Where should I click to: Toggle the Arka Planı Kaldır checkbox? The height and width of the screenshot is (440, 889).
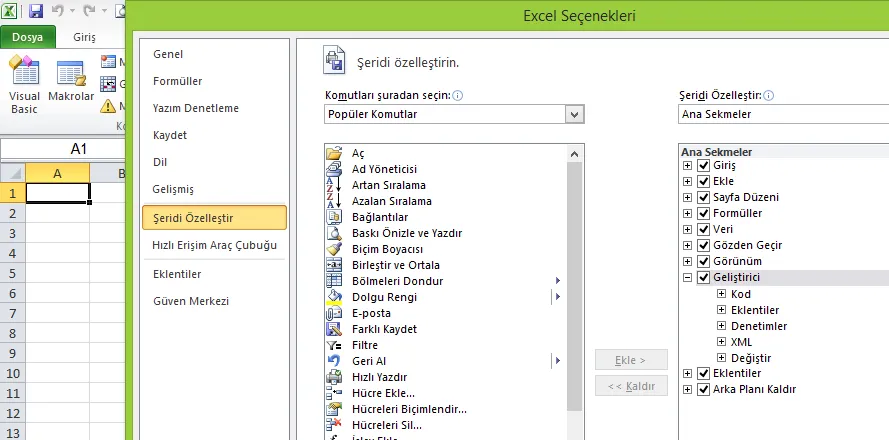click(703, 390)
